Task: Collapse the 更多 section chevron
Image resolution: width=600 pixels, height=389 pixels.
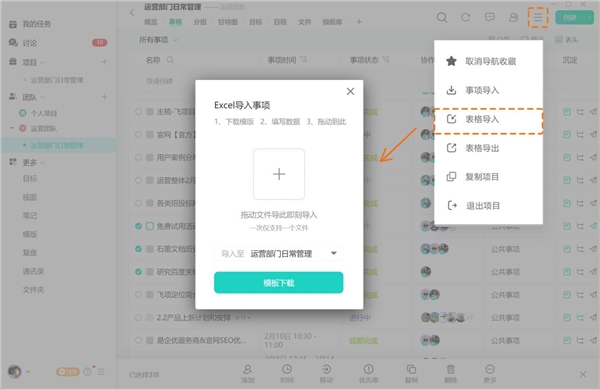Action: tap(42, 163)
